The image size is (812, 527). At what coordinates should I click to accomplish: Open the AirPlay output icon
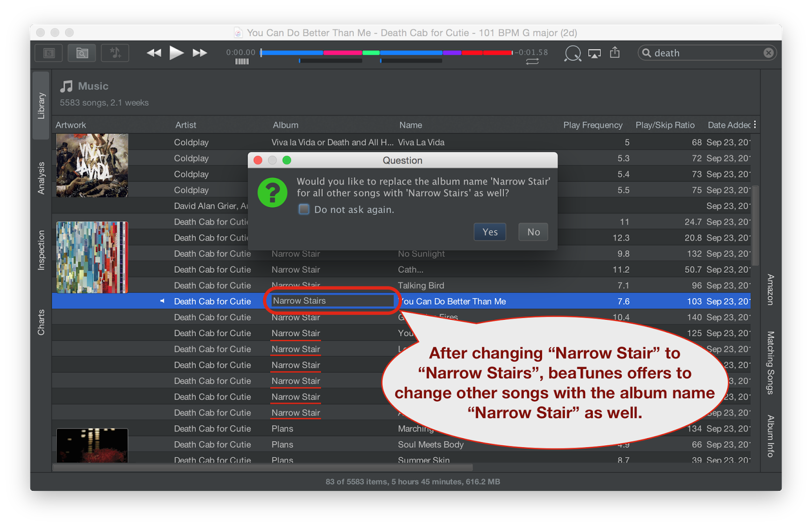click(x=594, y=53)
